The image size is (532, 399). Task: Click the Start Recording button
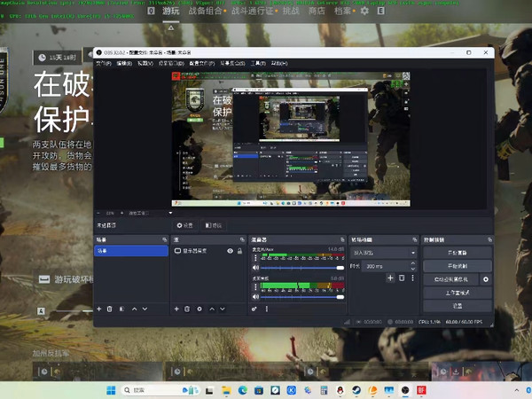458,266
